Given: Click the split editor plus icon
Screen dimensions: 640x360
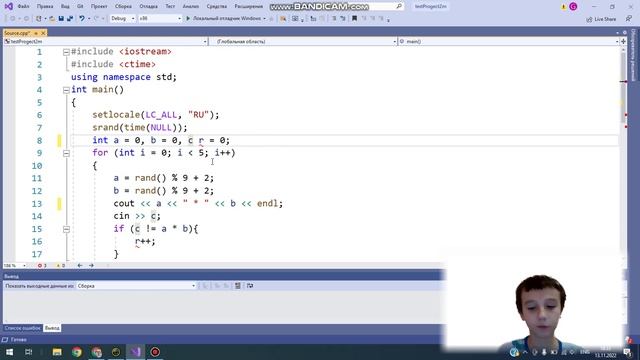Looking at the screenshot, I should (623, 42).
